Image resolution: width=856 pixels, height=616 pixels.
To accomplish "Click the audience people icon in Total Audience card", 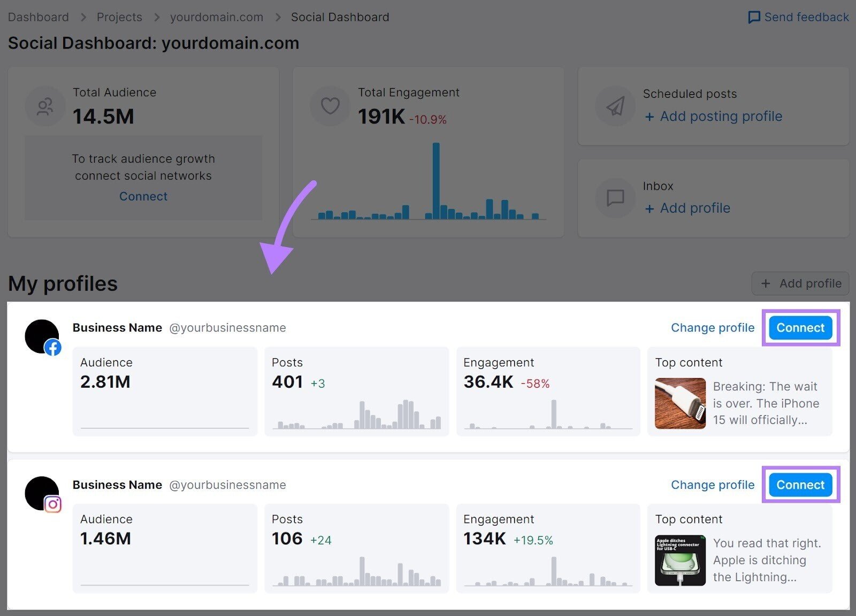I will click(45, 105).
